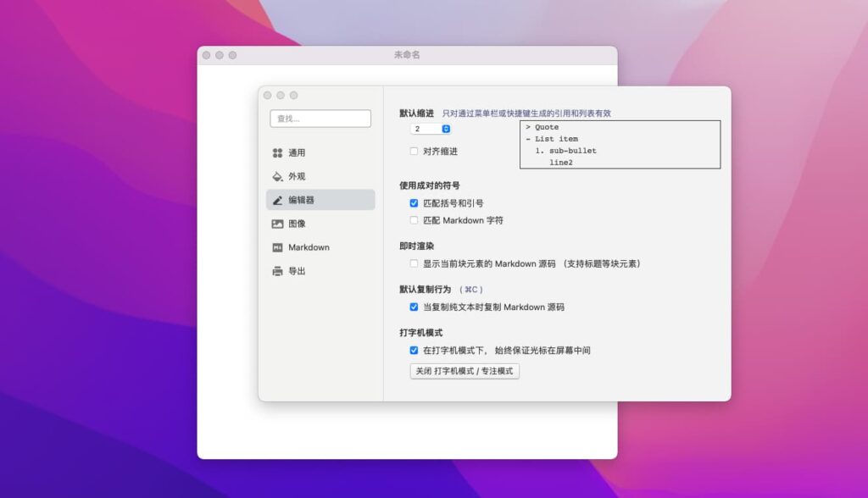This screenshot has width=868, height=498.
Task: Enable 匹配 Markdown 字符
Action: [x=414, y=221]
